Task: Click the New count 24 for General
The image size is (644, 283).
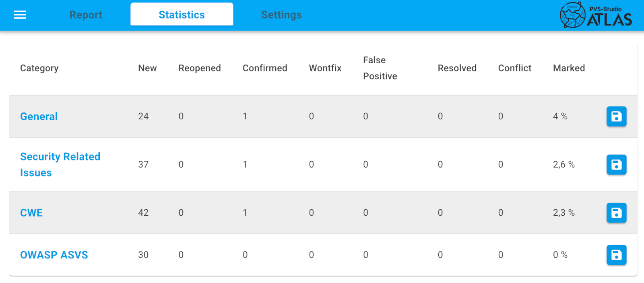Action: coord(143,117)
